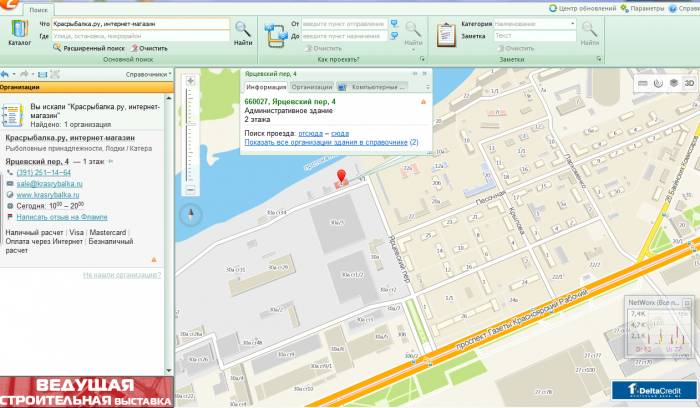Image resolution: width=700 pixels, height=408 pixels.
Task: Pick destination point on map icon
Action: pos(394,36)
